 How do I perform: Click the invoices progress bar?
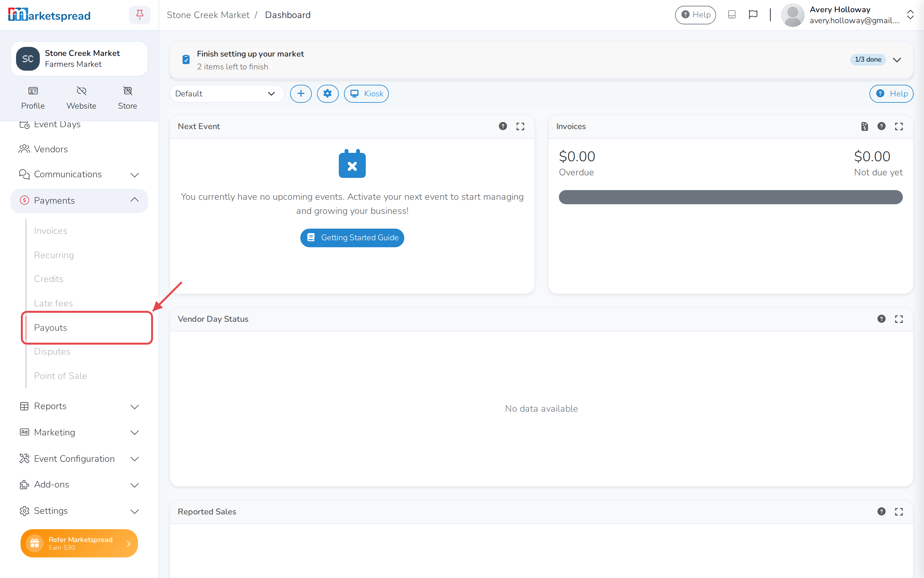(x=731, y=197)
